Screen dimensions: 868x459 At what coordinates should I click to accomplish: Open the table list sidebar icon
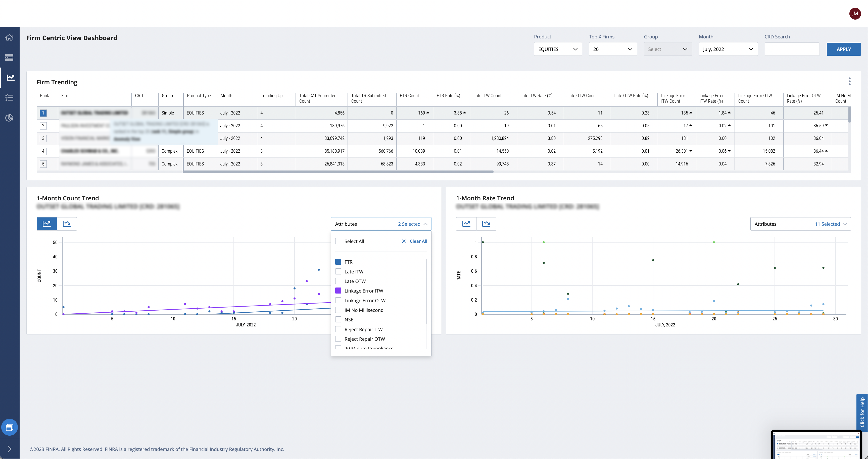tap(10, 58)
